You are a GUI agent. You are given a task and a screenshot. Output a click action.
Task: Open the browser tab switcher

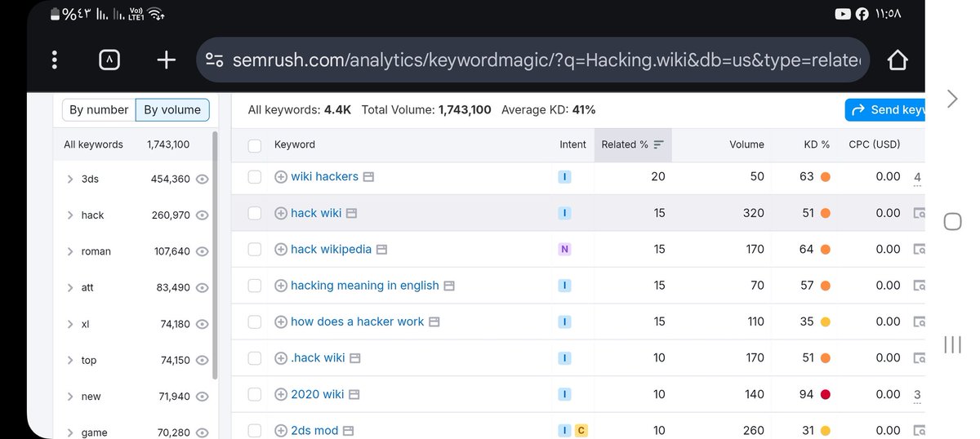109,60
